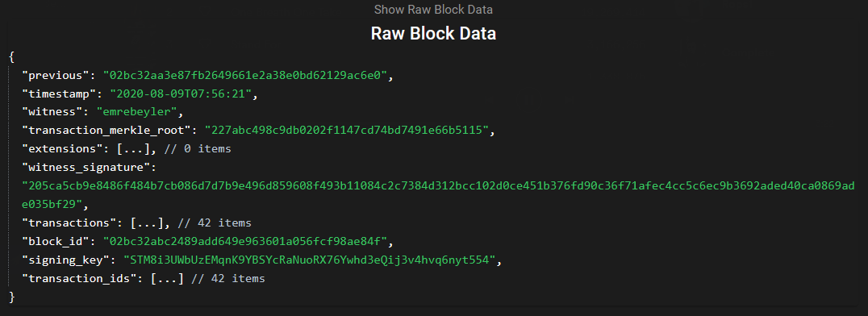Click the witness name emrebeyler
The height and width of the screenshot is (316, 868).
pos(136,112)
